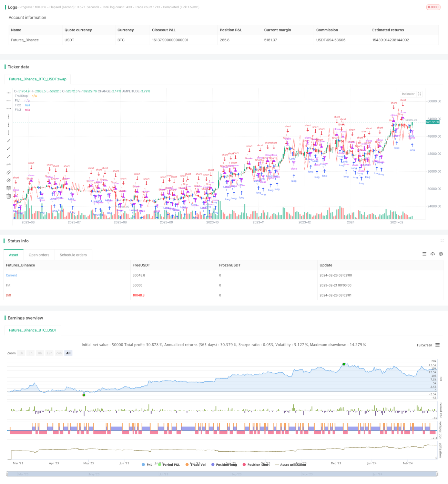Screen dimensions: 448x484
Task: Click the cloud download icon in Status info
Action: (432, 254)
